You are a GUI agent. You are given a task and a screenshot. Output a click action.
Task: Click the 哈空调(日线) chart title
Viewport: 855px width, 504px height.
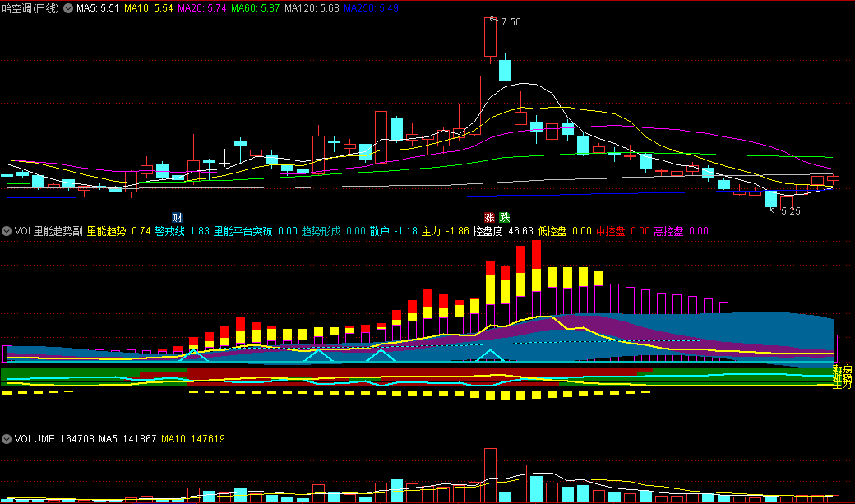(30, 8)
